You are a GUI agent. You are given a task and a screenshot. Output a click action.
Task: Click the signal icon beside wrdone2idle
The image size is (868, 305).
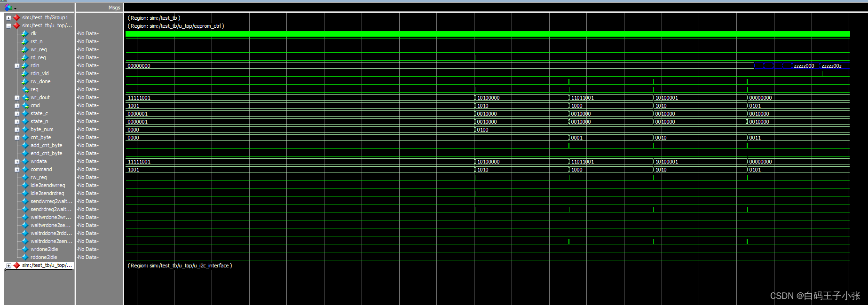pyautogui.click(x=25, y=249)
